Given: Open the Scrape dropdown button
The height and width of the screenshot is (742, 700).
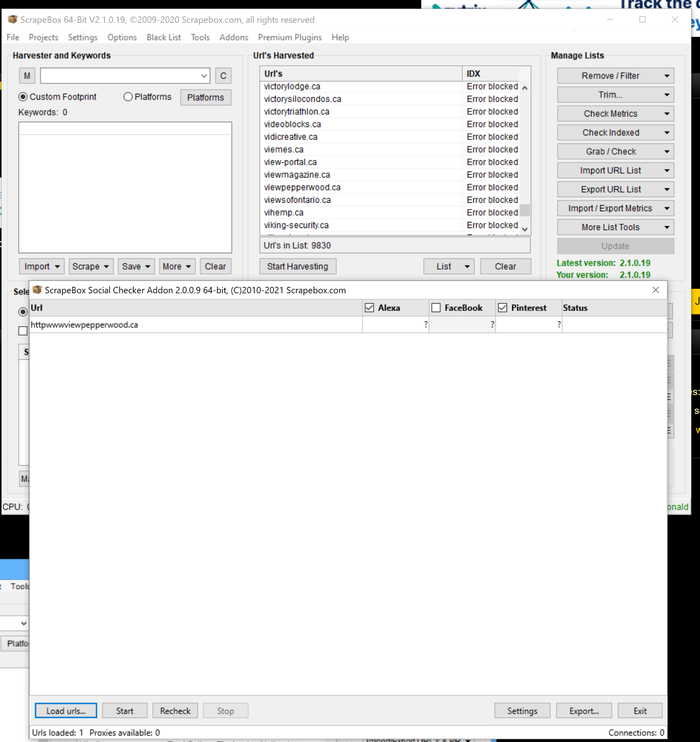Looking at the screenshot, I should click(x=91, y=266).
